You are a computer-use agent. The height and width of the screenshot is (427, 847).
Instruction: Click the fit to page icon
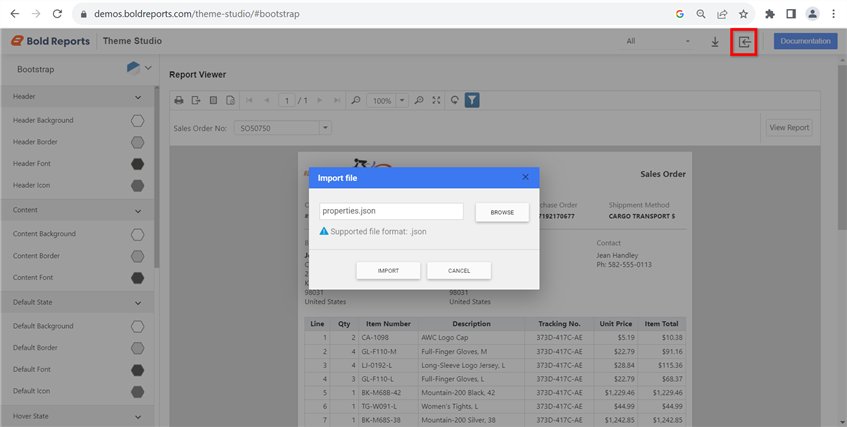coord(436,100)
